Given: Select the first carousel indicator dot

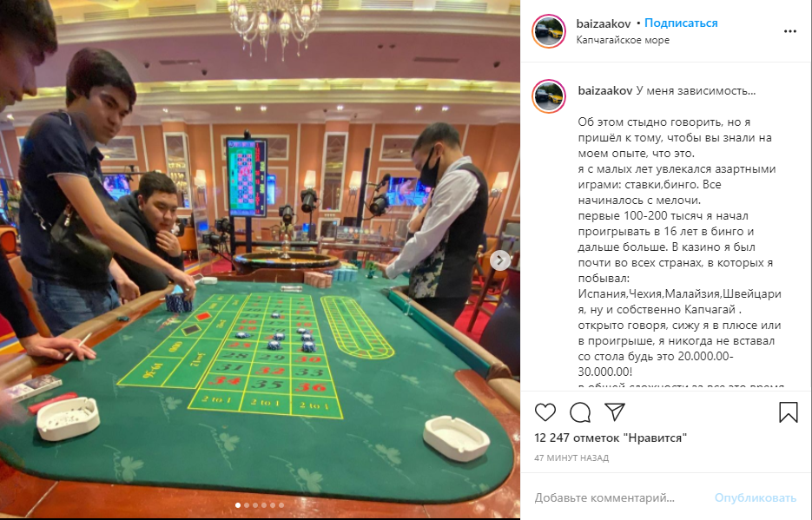Looking at the screenshot, I should (238, 505).
